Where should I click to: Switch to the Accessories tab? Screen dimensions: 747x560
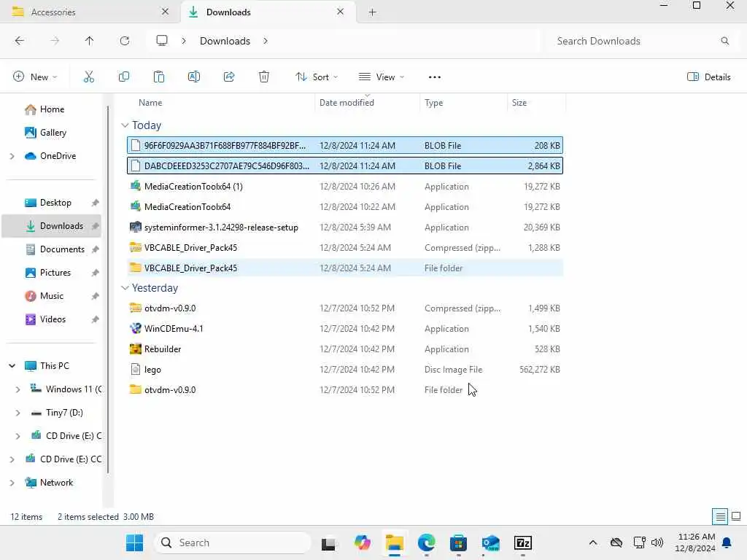tap(90, 12)
